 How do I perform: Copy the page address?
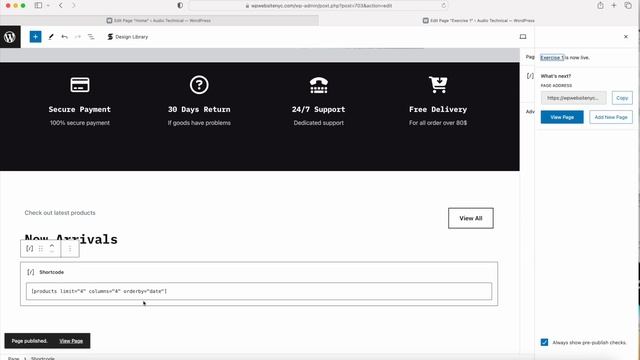622,98
